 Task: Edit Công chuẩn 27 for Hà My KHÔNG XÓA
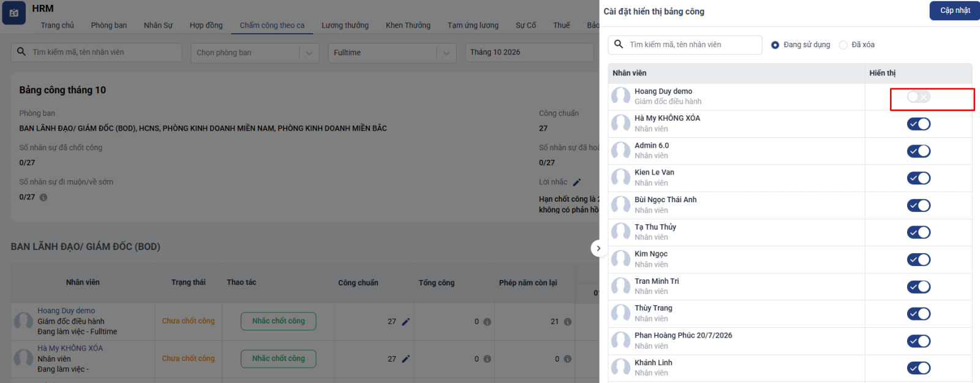point(405,359)
